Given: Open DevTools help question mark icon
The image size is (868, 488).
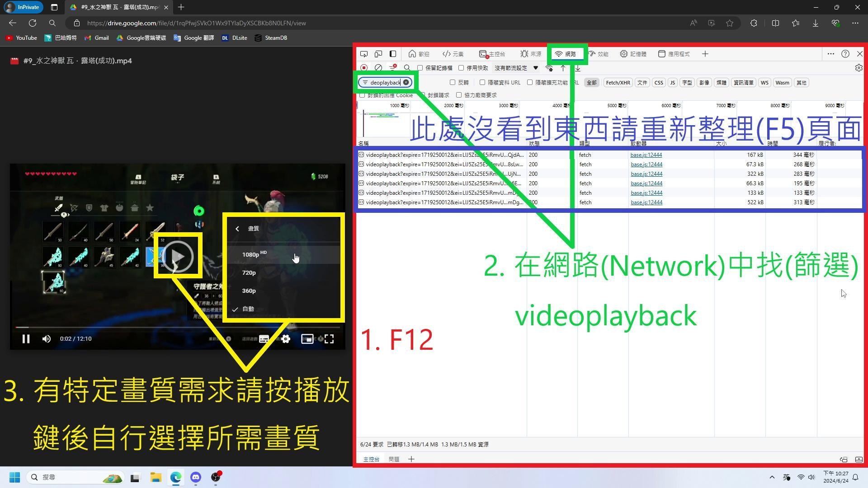Looking at the screenshot, I should point(845,54).
